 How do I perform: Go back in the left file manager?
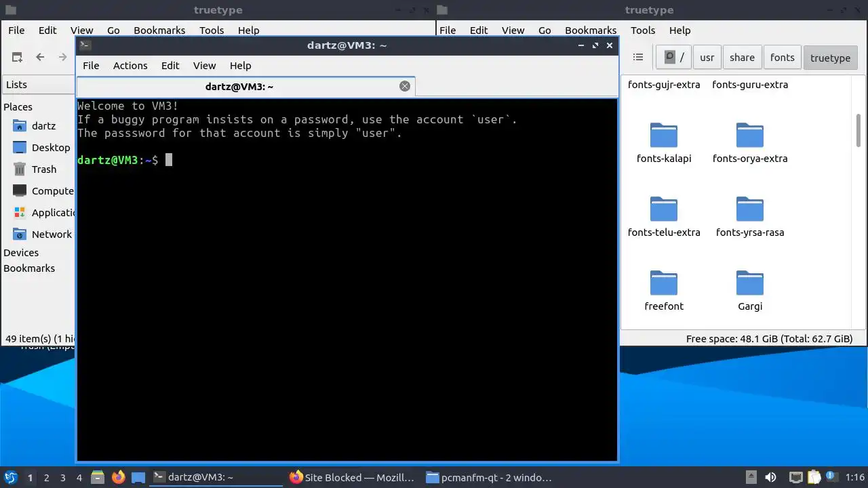pyautogui.click(x=40, y=58)
